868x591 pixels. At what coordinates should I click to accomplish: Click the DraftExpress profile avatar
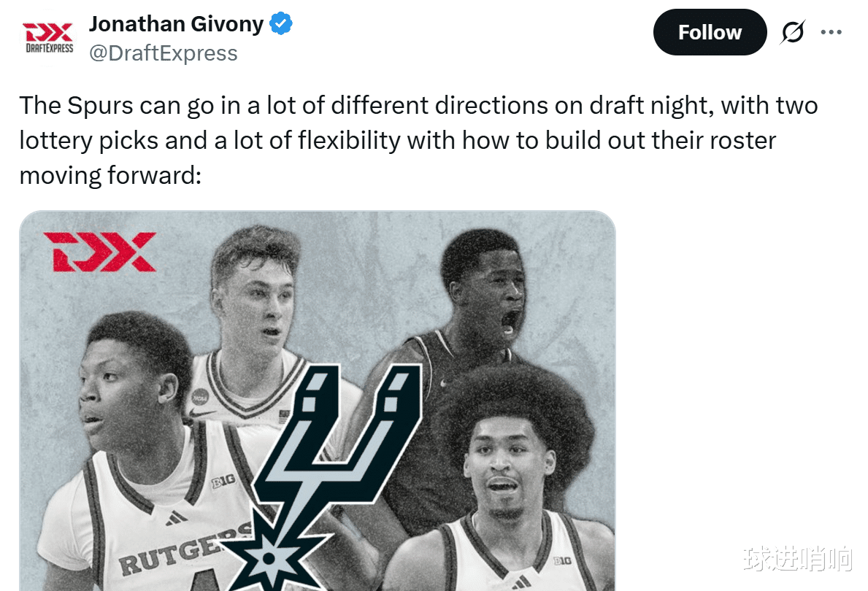49,38
